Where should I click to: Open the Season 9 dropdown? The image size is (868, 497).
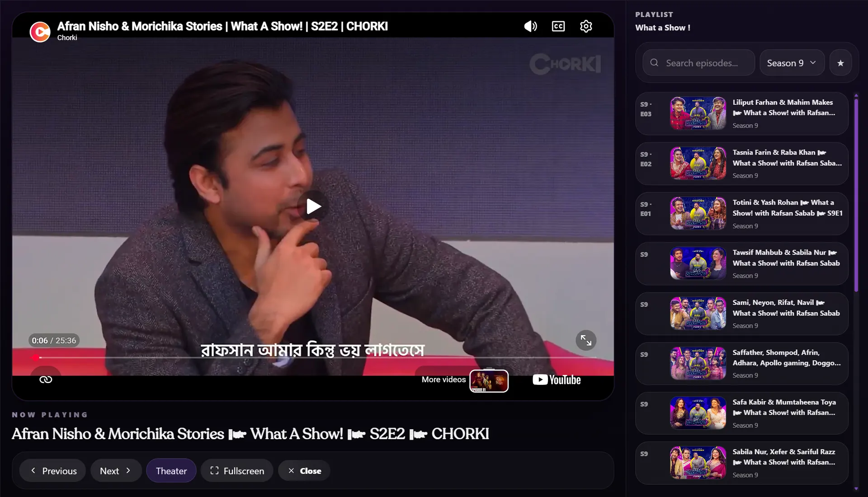click(792, 63)
